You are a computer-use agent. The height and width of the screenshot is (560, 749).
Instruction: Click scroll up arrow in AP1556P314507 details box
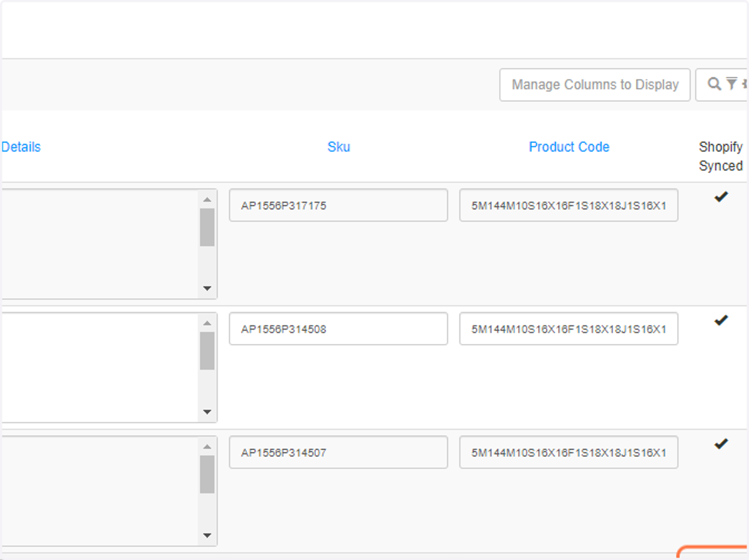pyautogui.click(x=207, y=447)
